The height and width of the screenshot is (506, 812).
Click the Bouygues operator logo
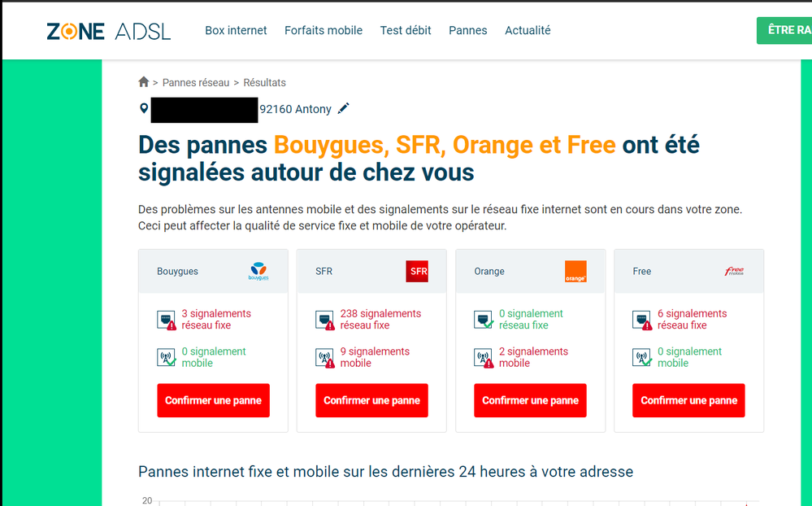pos(258,272)
